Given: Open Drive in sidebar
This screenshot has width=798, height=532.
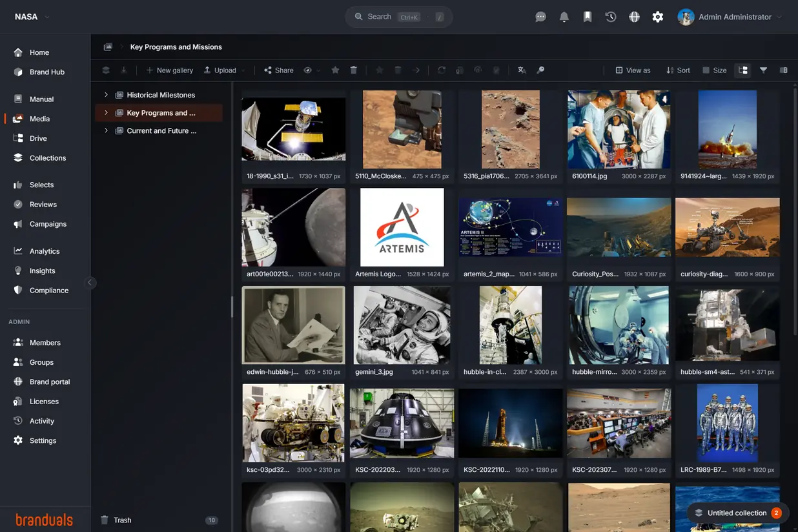Looking at the screenshot, I should 38,138.
